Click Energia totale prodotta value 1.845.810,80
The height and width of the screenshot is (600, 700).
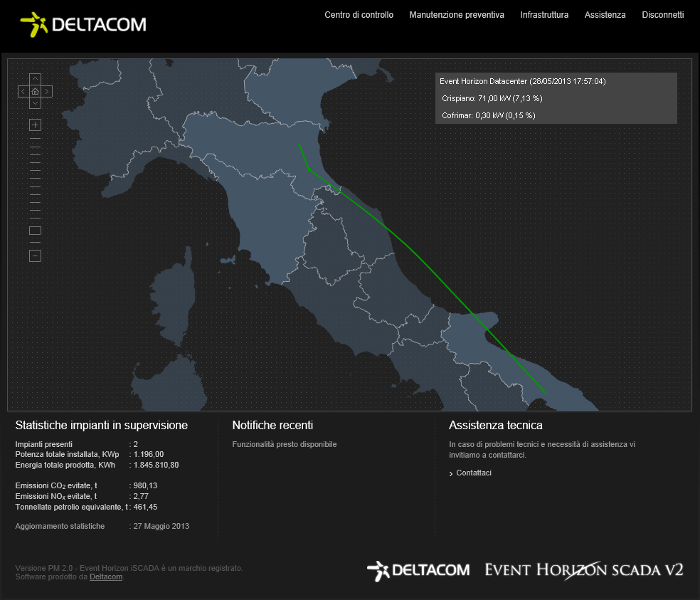156,465
